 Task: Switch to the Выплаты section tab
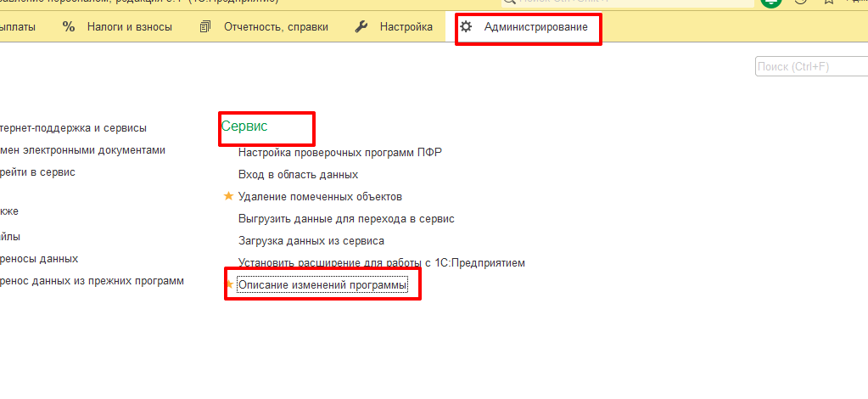coord(18,27)
